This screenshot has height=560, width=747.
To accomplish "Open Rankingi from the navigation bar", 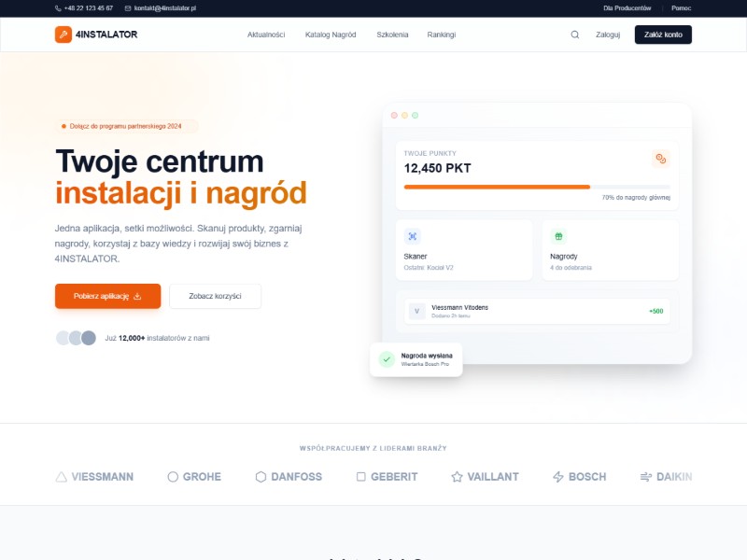I will (x=442, y=35).
